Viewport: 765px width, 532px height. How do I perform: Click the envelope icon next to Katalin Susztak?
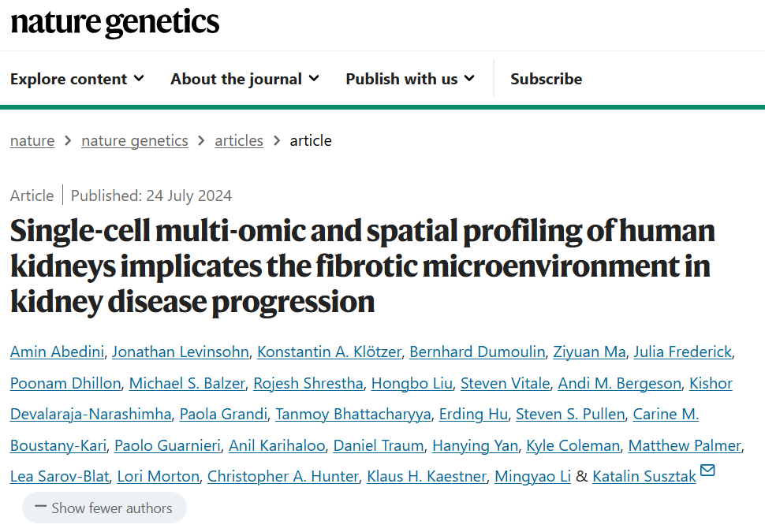[x=707, y=470]
